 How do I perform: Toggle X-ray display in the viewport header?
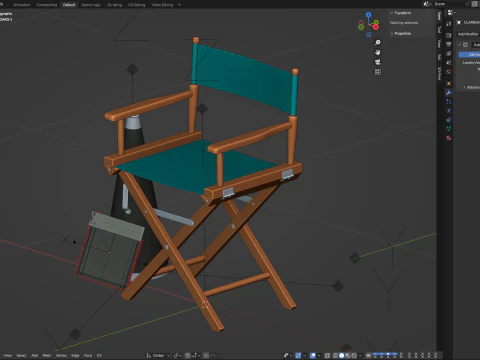point(327,355)
